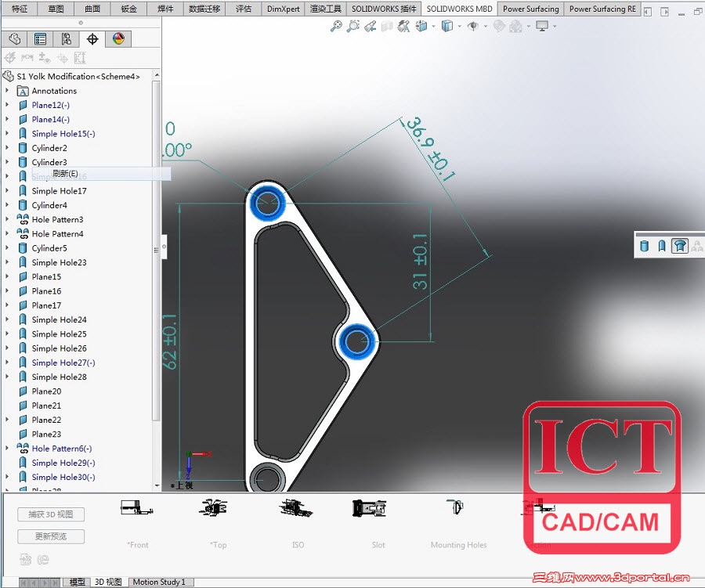Click the feature tree scroll up arrow
Screen dimensions: 705x588
coord(157,75)
